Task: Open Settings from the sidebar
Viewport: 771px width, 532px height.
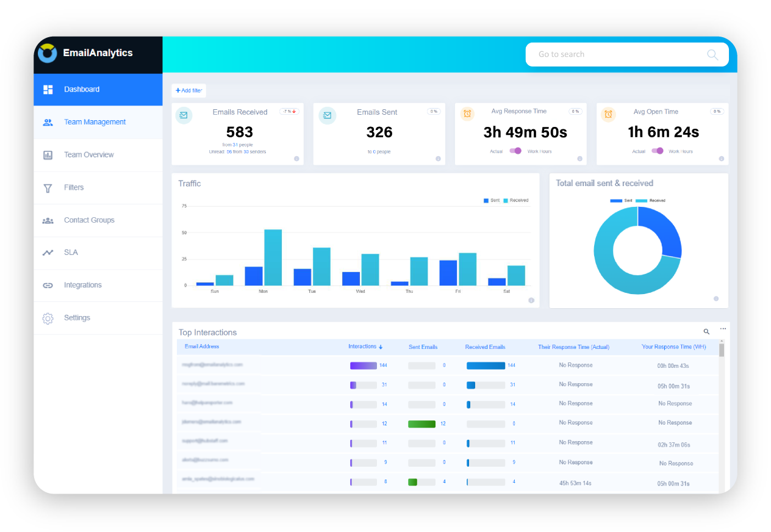Action: [77, 318]
